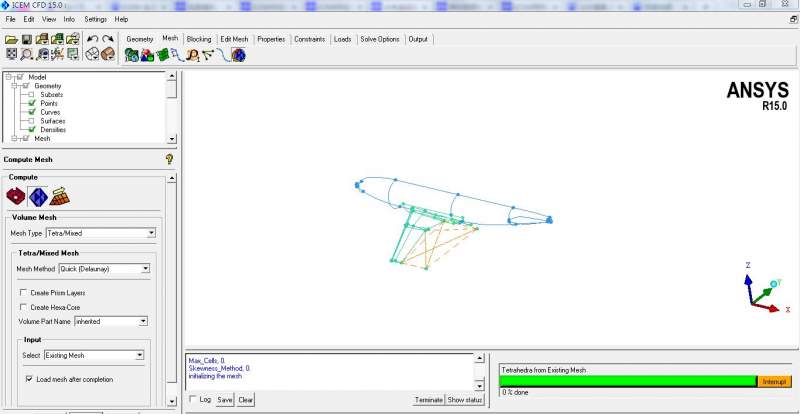
Task: Fit view to window icon
Action: pyautogui.click(x=11, y=54)
